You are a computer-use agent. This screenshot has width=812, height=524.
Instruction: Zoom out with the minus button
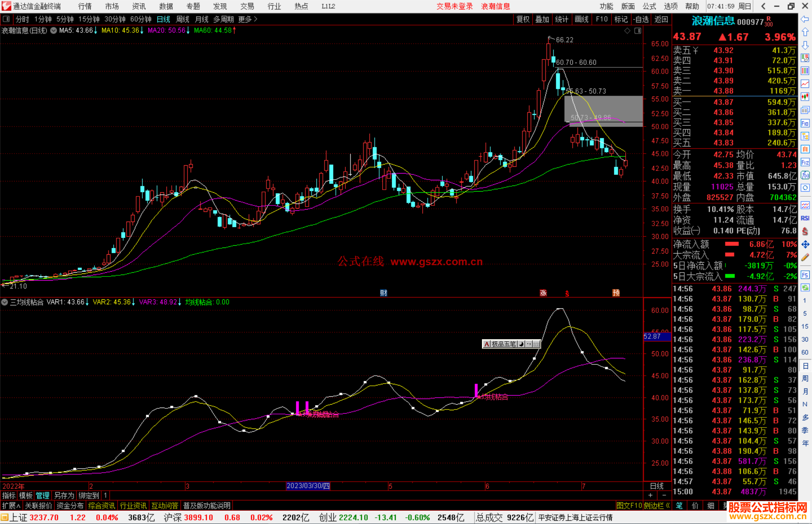tap(664, 495)
